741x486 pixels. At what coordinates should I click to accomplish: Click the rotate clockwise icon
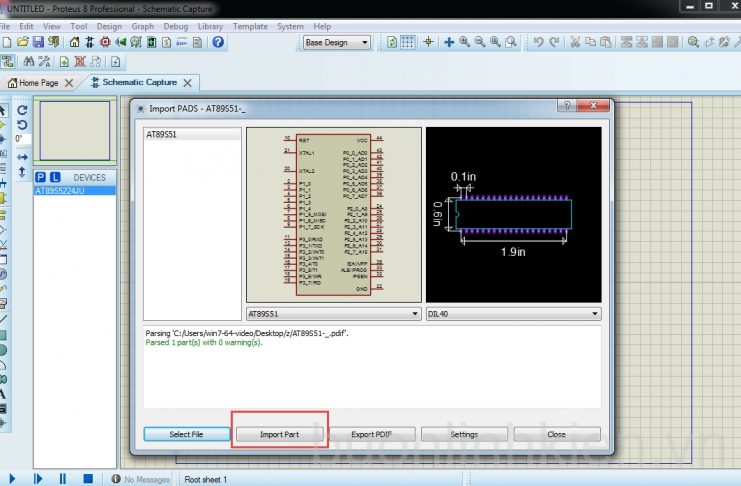pos(22,110)
